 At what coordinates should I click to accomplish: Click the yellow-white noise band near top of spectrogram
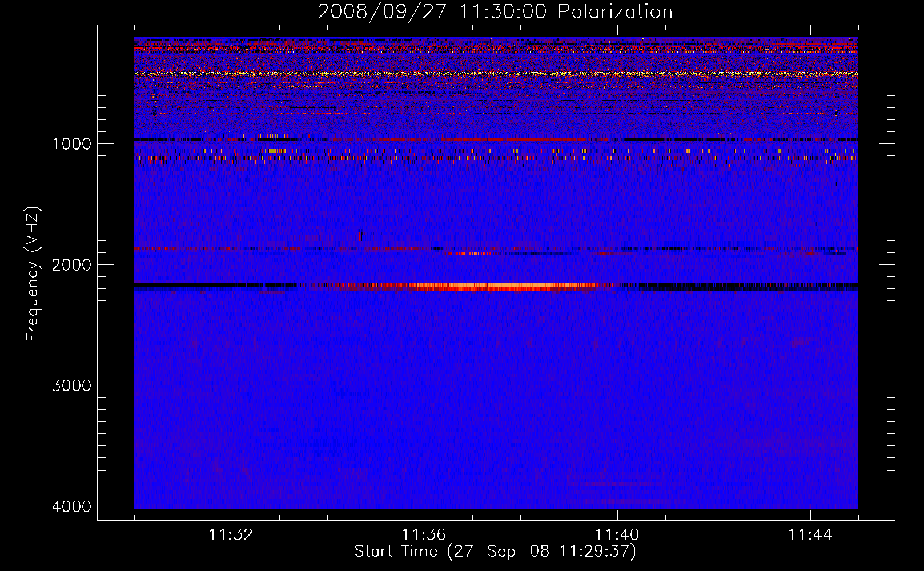(496, 74)
